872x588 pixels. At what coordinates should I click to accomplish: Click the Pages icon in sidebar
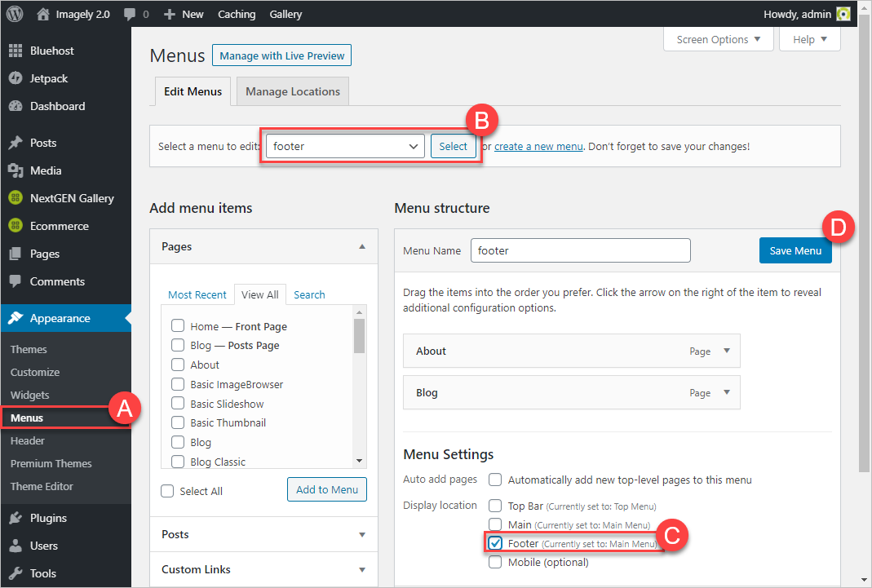15,254
